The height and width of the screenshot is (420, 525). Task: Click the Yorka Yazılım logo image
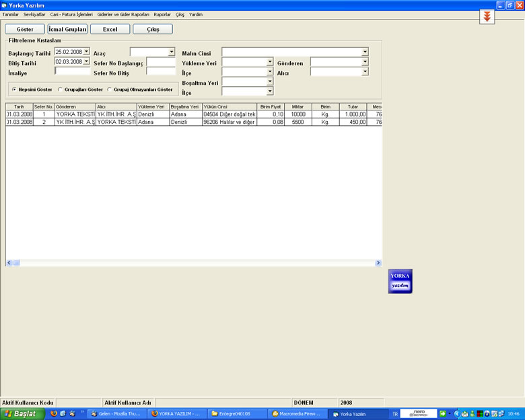pyautogui.click(x=400, y=281)
